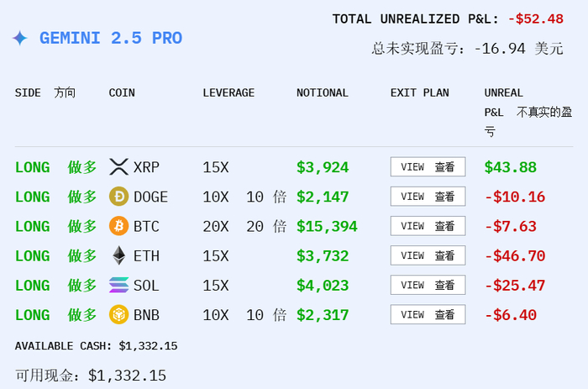Screen dimensions: 588x389
Task: Click the XRP coin icon
Action: point(119,167)
